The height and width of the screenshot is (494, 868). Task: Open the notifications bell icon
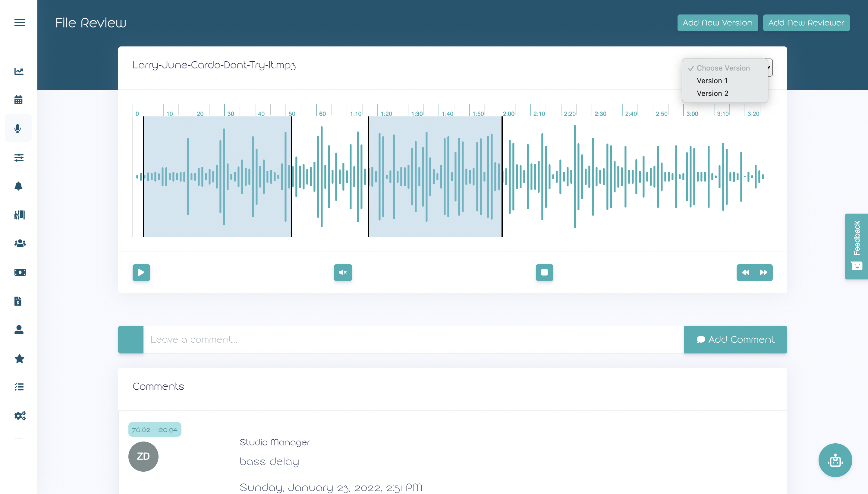18,186
